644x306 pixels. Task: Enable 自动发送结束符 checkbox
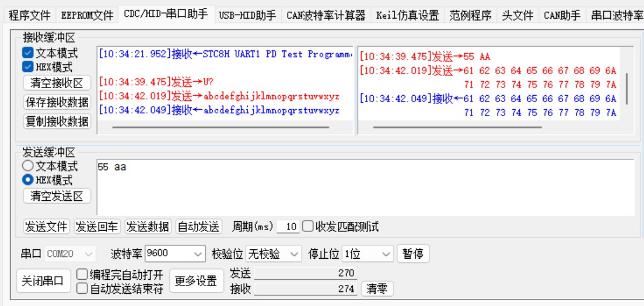click(x=82, y=288)
